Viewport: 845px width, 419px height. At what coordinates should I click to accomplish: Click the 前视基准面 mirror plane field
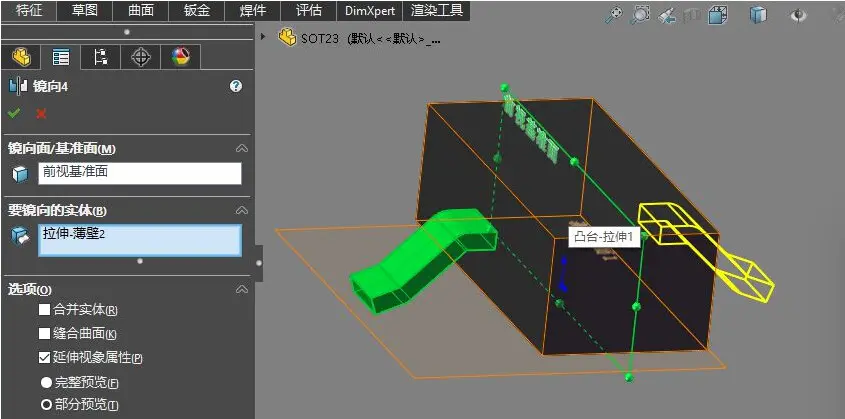coord(140,173)
